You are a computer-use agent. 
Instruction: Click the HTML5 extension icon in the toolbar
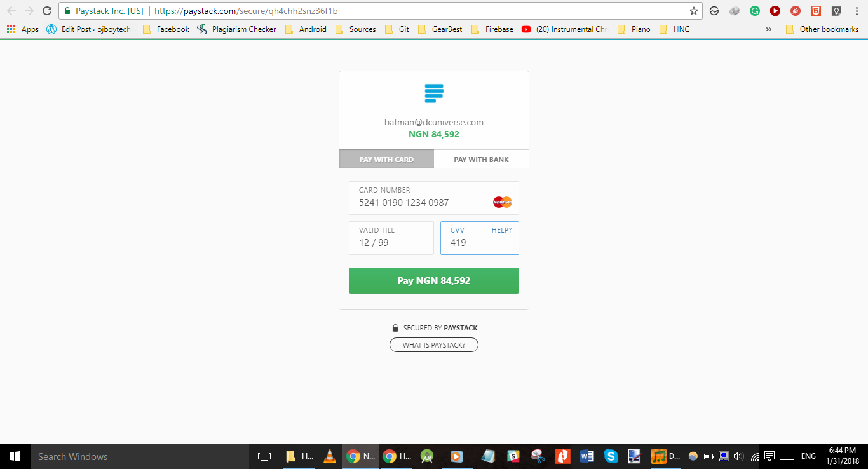[815, 11]
